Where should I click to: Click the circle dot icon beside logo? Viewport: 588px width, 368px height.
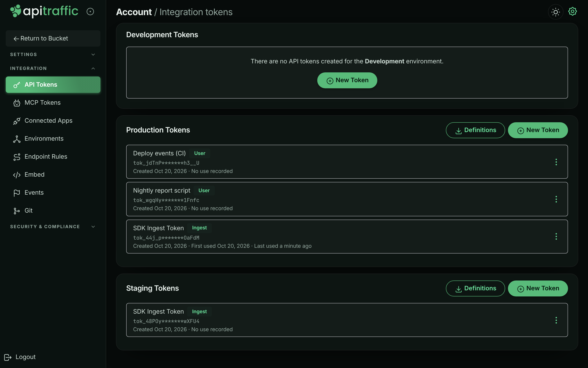[90, 11]
